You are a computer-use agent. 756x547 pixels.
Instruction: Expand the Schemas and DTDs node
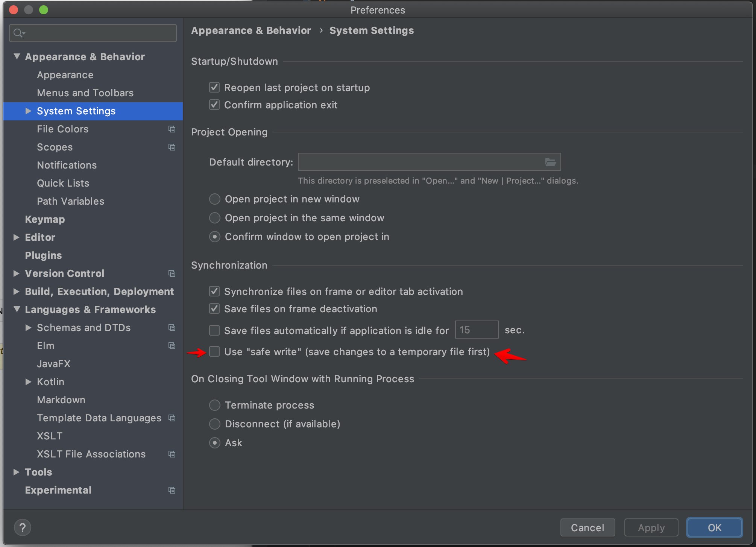click(x=28, y=328)
